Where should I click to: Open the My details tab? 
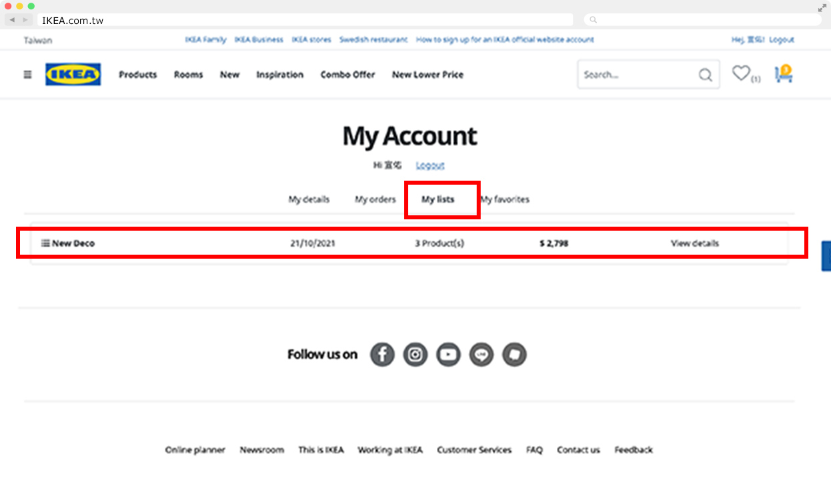click(309, 199)
